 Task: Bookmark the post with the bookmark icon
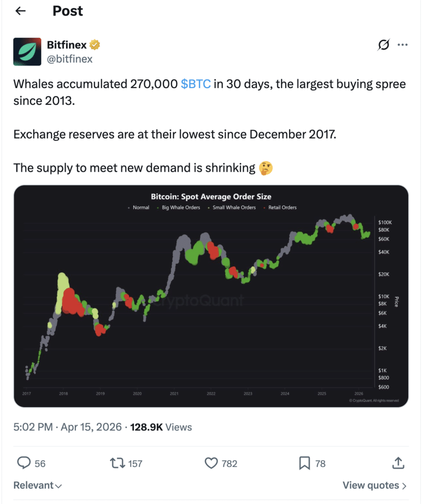304,463
